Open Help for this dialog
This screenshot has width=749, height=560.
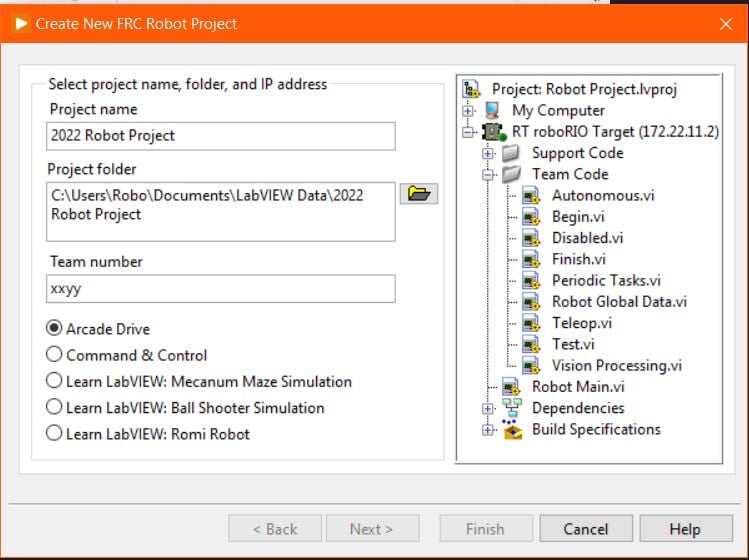[x=686, y=528]
